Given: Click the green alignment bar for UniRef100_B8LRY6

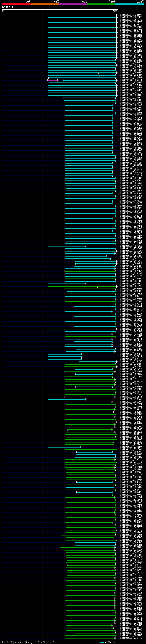Looking at the screenshot, I should point(83,286).
